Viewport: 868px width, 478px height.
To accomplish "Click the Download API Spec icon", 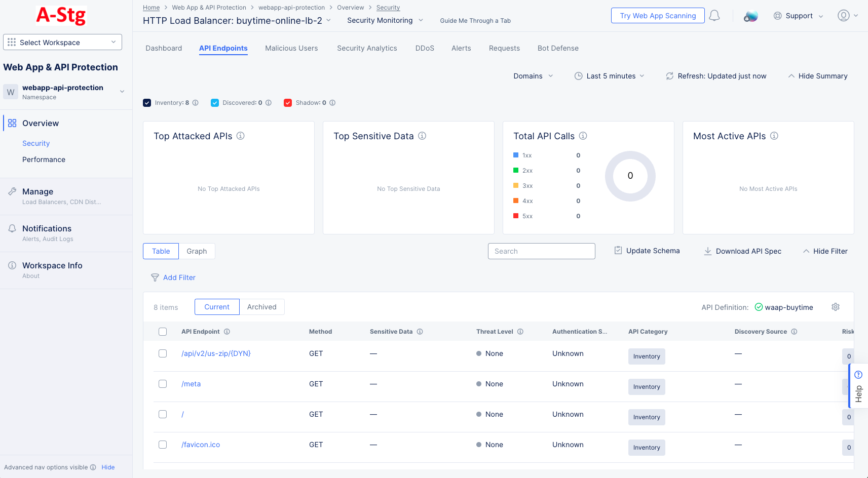I will (x=707, y=251).
